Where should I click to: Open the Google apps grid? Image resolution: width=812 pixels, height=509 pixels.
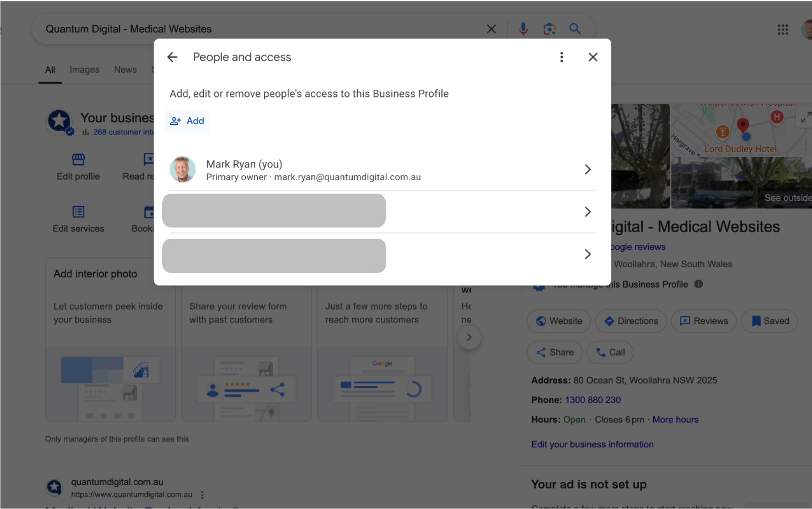783,29
